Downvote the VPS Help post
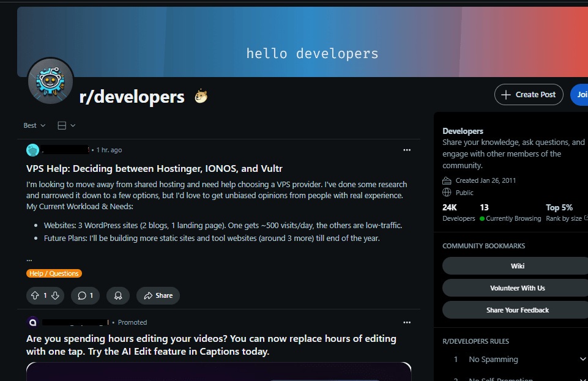The width and height of the screenshot is (588, 381). 55,295
